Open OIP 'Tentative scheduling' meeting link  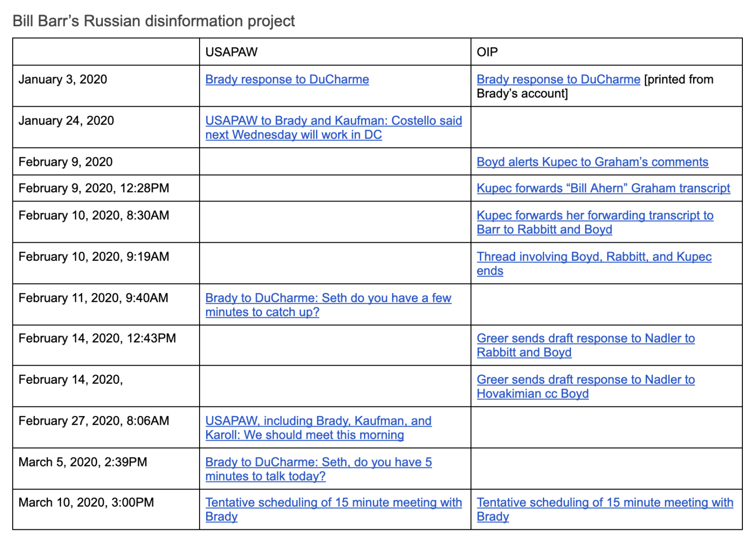click(x=604, y=503)
